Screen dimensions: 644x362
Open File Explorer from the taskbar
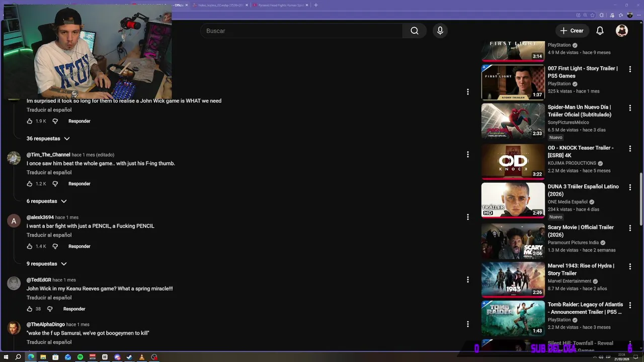point(43,357)
